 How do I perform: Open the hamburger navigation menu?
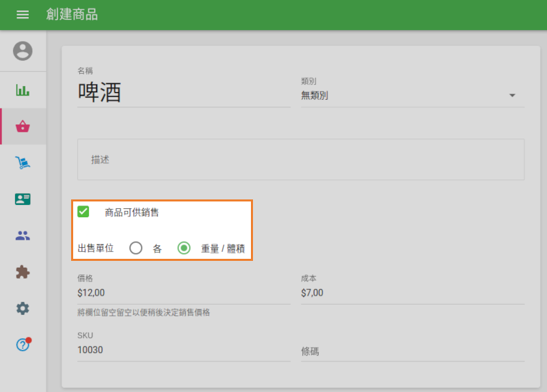click(23, 14)
